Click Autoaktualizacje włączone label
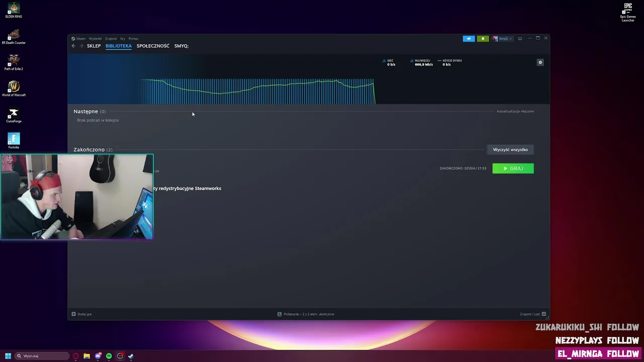Viewport: 644px width, 362px height. coord(515,111)
